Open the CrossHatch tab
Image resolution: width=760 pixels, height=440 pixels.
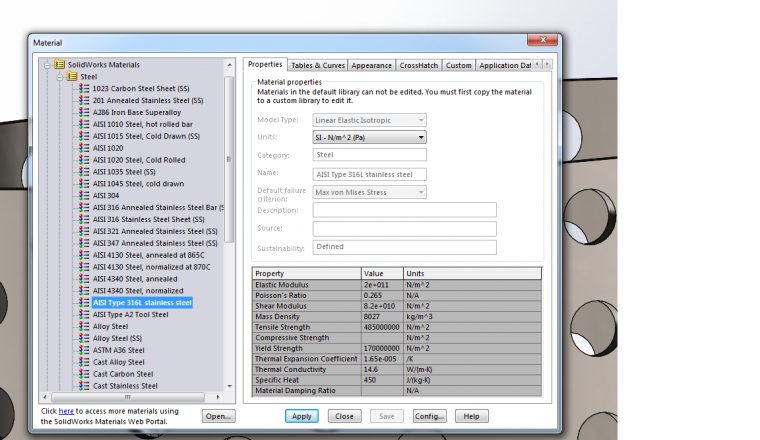pos(419,65)
